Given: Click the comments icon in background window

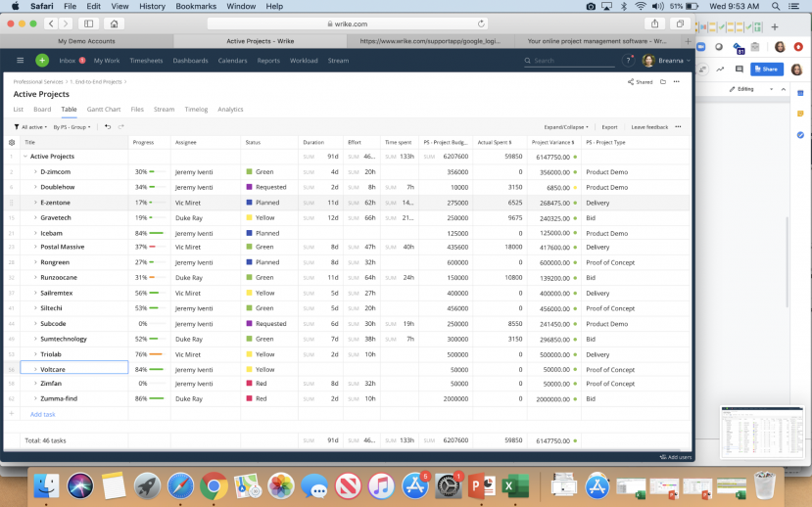Looking at the screenshot, I should pyautogui.click(x=739, y=69).
